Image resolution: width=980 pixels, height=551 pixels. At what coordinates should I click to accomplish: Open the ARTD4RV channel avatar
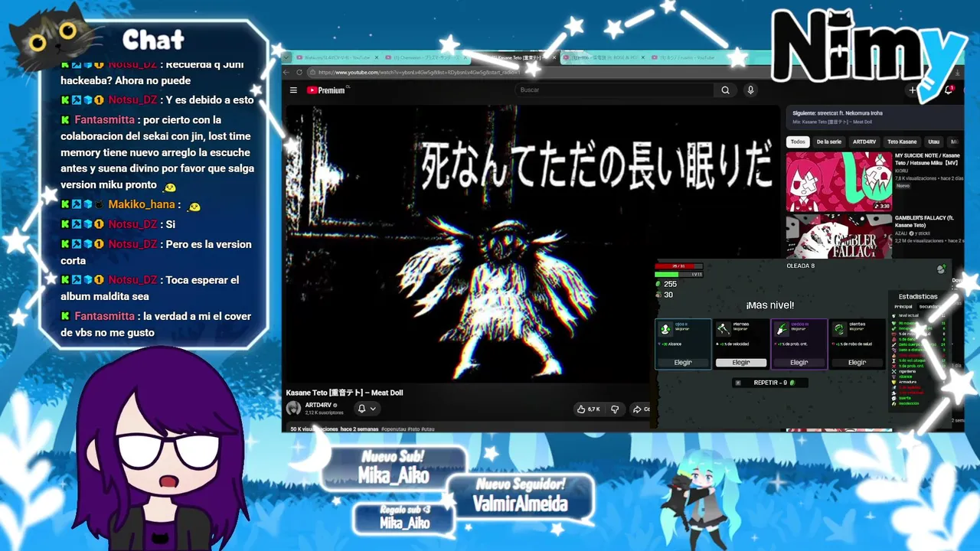click(293, 408)
